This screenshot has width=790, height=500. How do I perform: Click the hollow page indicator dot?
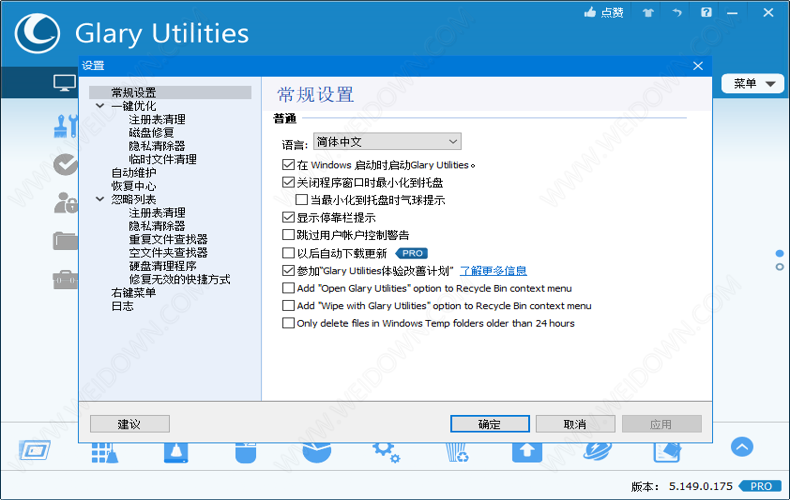click(779, 267)
